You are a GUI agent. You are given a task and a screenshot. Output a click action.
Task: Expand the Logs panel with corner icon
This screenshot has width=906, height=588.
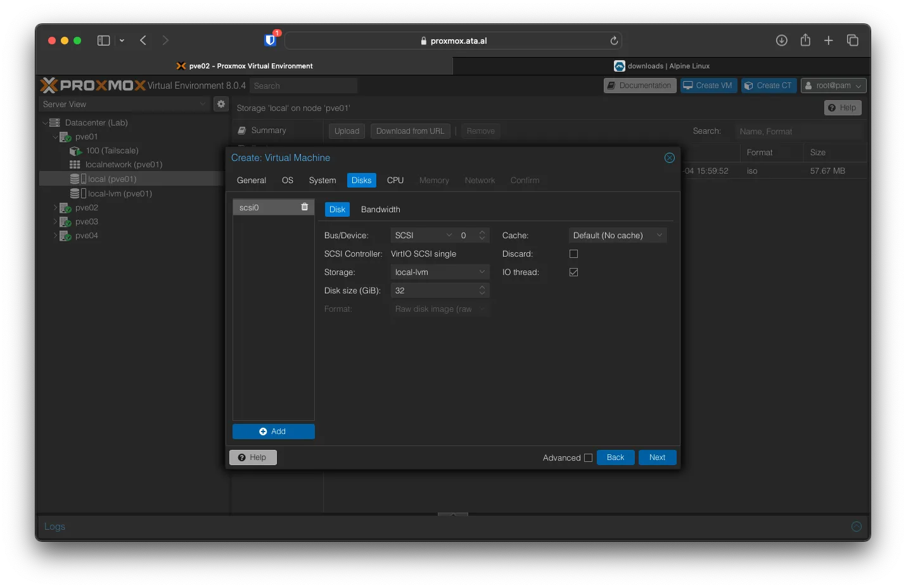[857, 527]
